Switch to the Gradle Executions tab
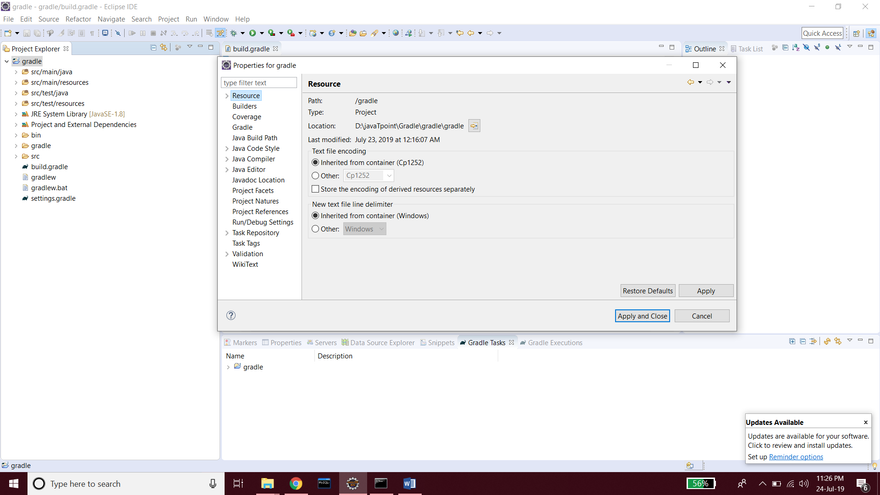This screenshot has width=880, height=495. [554, 343]
